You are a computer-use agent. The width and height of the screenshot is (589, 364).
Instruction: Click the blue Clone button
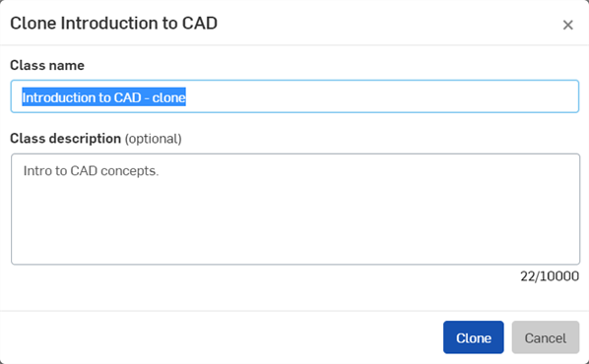tap(474, 337)
